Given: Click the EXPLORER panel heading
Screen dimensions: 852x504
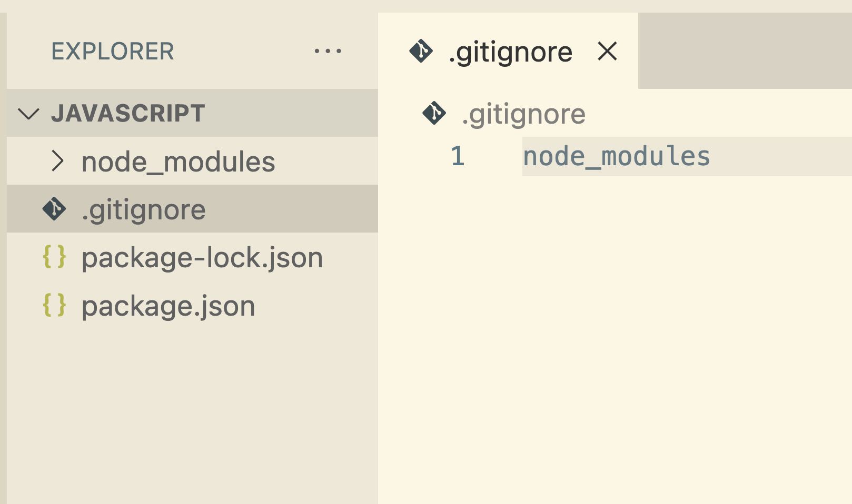Looking at the screenshot, I should [x=112, y=51].
